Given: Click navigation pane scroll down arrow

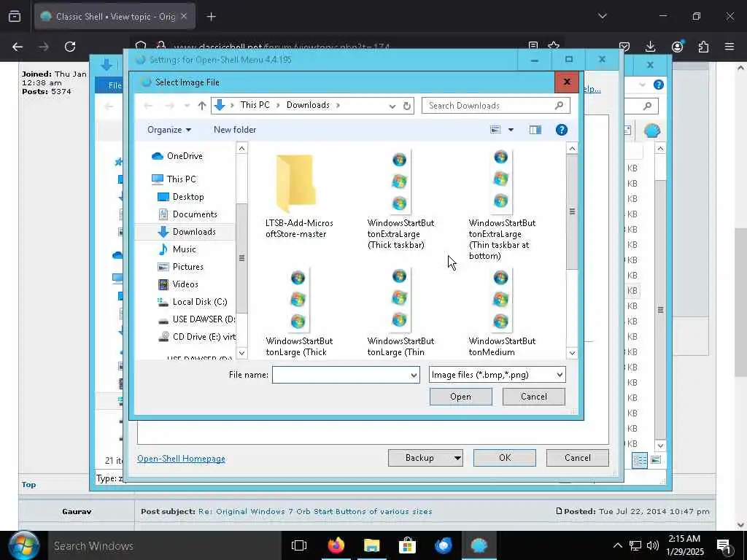Looking at the screenshot, I should 242,353.
